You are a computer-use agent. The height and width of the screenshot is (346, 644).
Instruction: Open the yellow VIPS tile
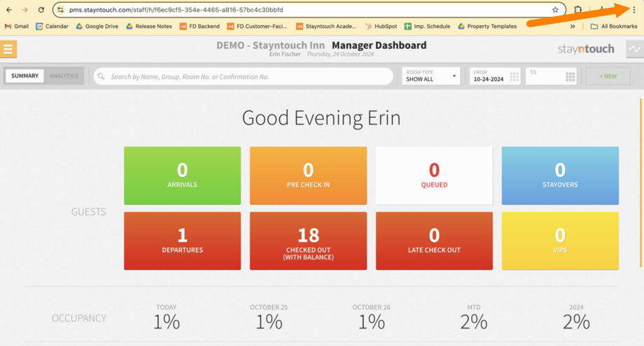(x=560, y=240)
